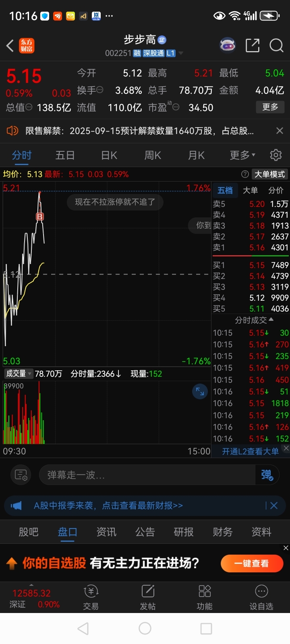Screen dimensions: 290x644
Task: Tap the 1818 volume trade row
Action: (251, 403)
